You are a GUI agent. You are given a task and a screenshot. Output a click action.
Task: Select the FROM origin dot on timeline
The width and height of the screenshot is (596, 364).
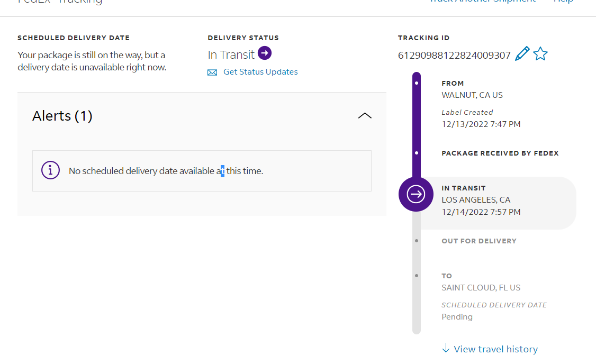click(x=417, y=83)
